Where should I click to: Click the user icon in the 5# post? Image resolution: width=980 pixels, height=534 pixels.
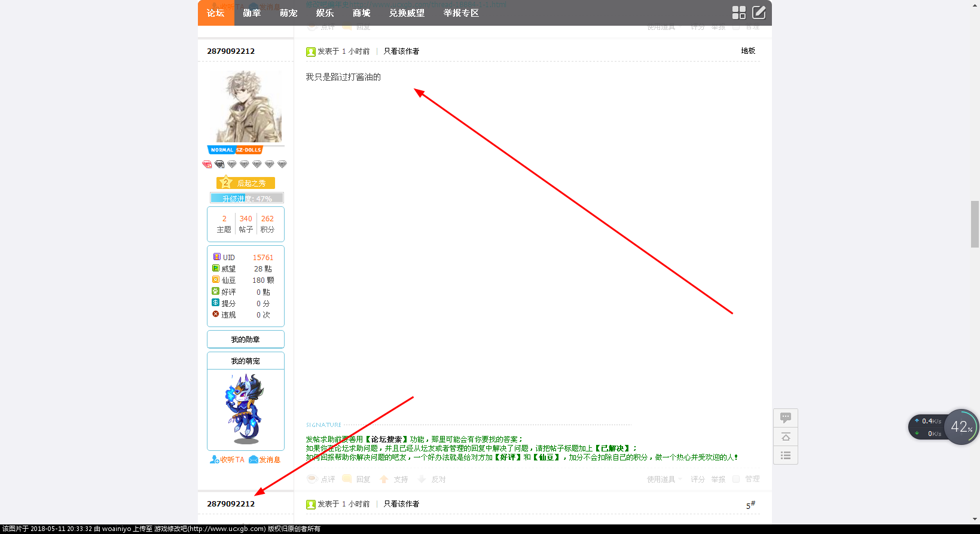coord(311,505)
